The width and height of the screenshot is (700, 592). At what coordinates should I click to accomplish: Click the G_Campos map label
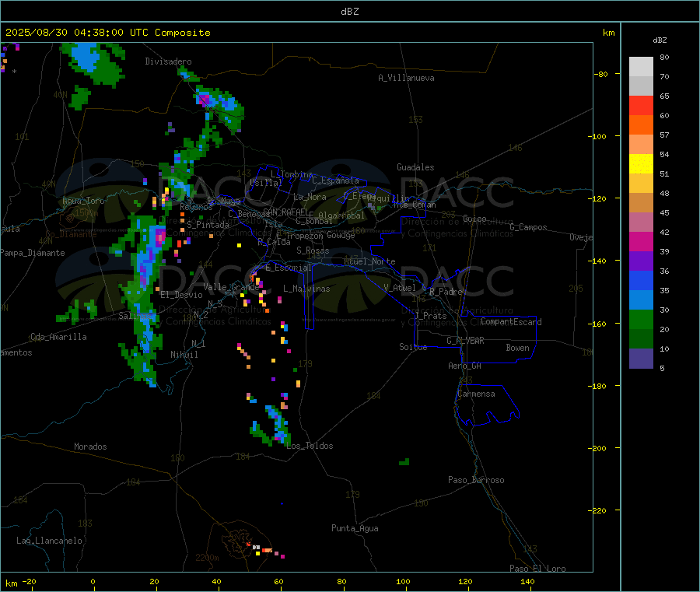[529, 227]
